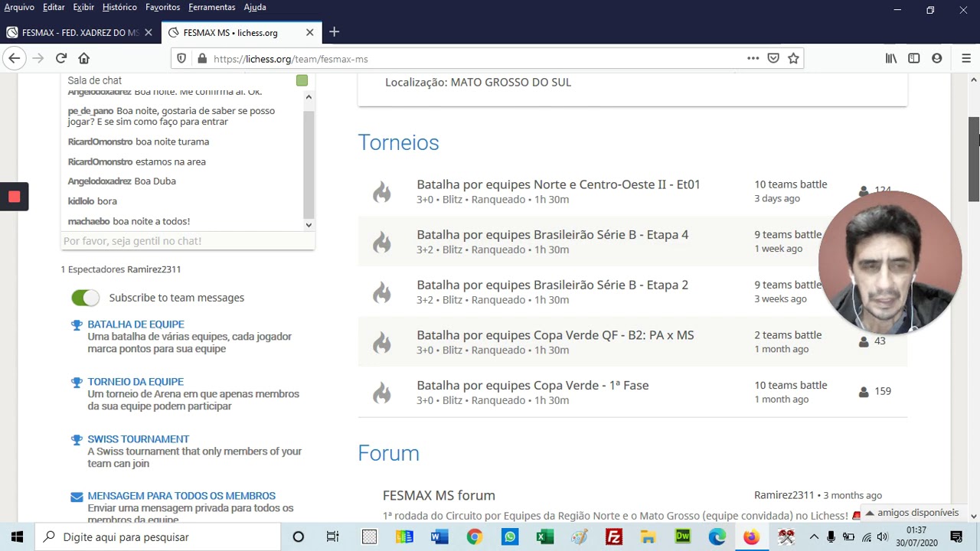This screenshot has width=980, height=551.
Task: Click chat user pe_de_pano
Action: point(90,111)
